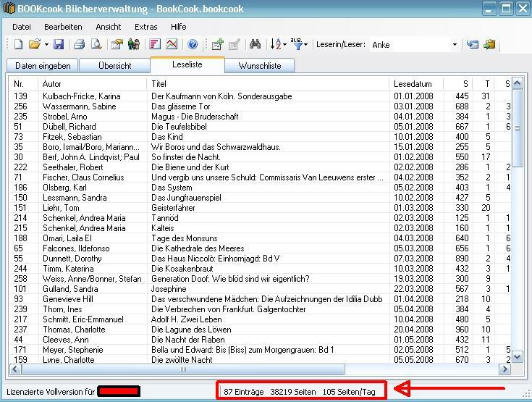532x402 pixels.
Task: Expand the A-Z sort dropdown
Action: pyautogui.click(x=285, y=45)
